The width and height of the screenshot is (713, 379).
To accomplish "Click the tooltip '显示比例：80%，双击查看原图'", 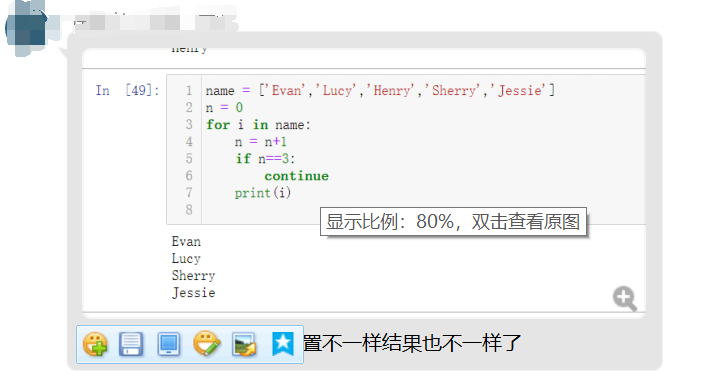I will (453, 222).
